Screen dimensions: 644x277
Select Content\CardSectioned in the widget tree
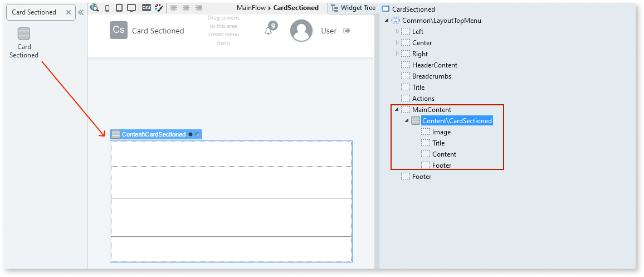457,121
